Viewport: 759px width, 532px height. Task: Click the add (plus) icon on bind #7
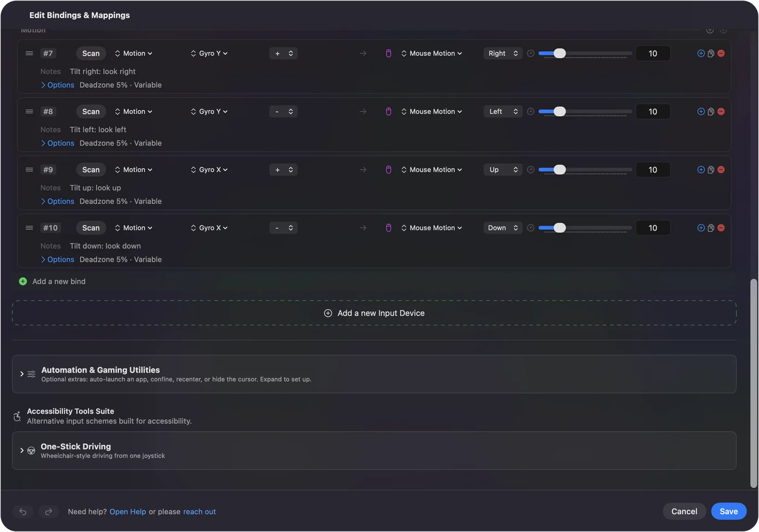701,53
